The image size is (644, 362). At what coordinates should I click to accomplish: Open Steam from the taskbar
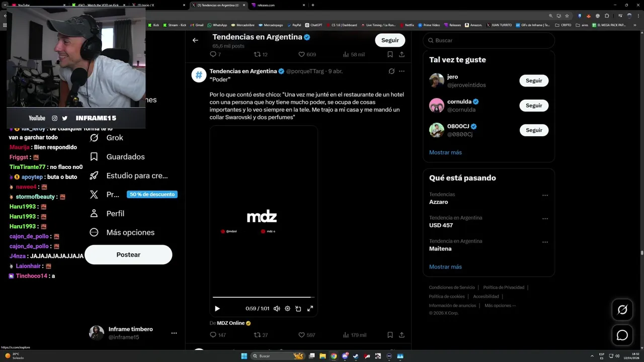356,356
